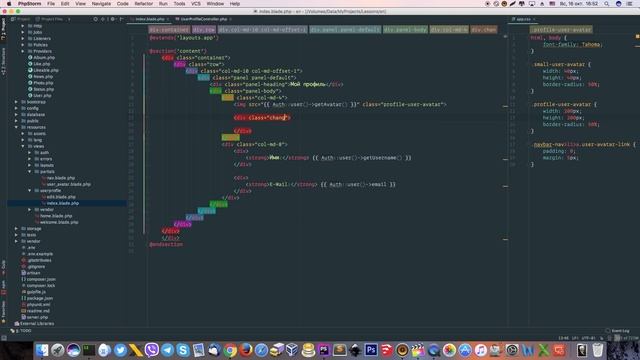Open Photoshop from the Dock
This screenshot has height=360, width=640.
coord(371,350)
